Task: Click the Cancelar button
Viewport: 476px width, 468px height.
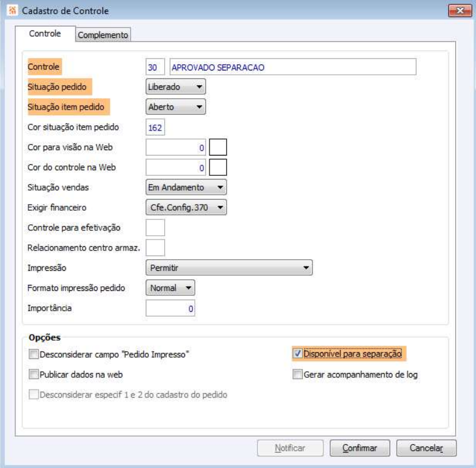Action: coord(426,448)
